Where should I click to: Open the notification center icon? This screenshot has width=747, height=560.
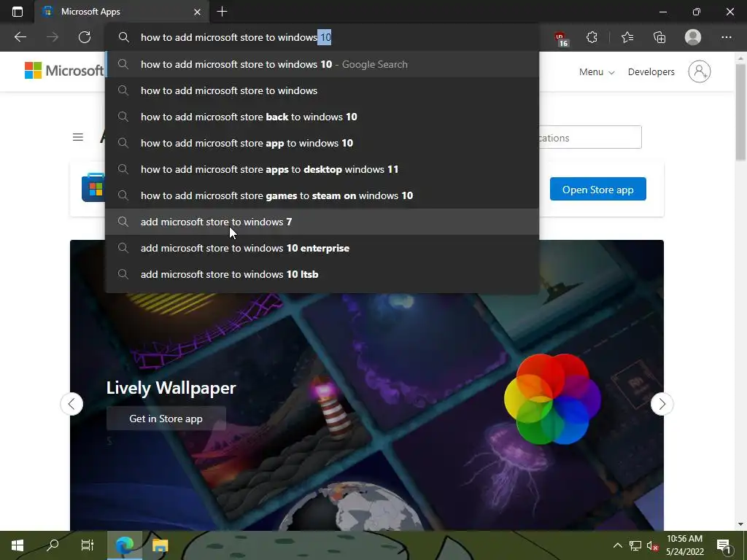point(724,545)
